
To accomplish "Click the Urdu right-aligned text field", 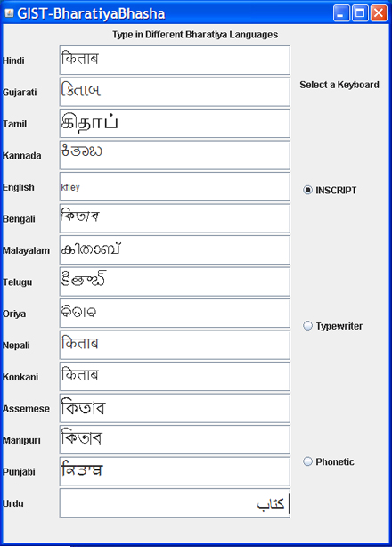I will pyautogui.click(x=175, y=503).
